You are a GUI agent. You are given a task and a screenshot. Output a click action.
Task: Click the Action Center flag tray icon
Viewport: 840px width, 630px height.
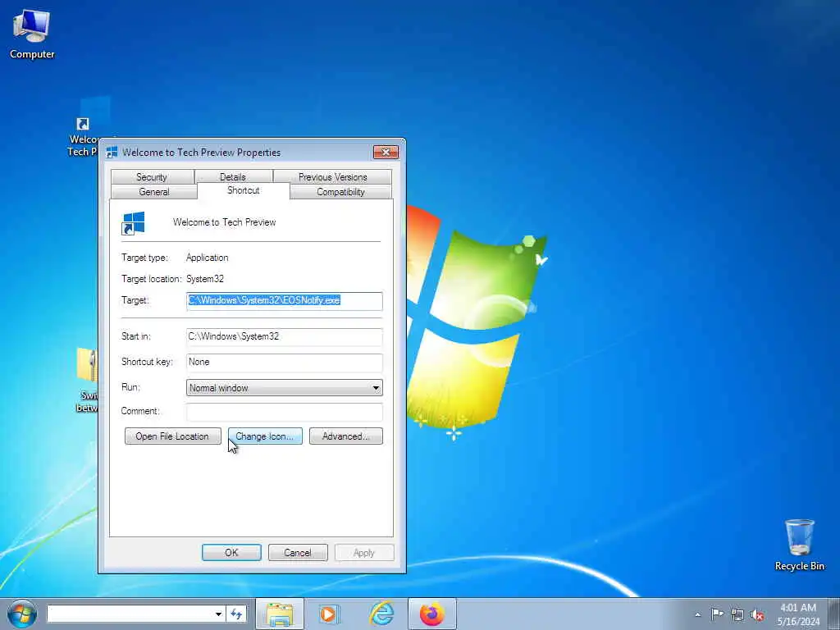click(x=717, y=614)
